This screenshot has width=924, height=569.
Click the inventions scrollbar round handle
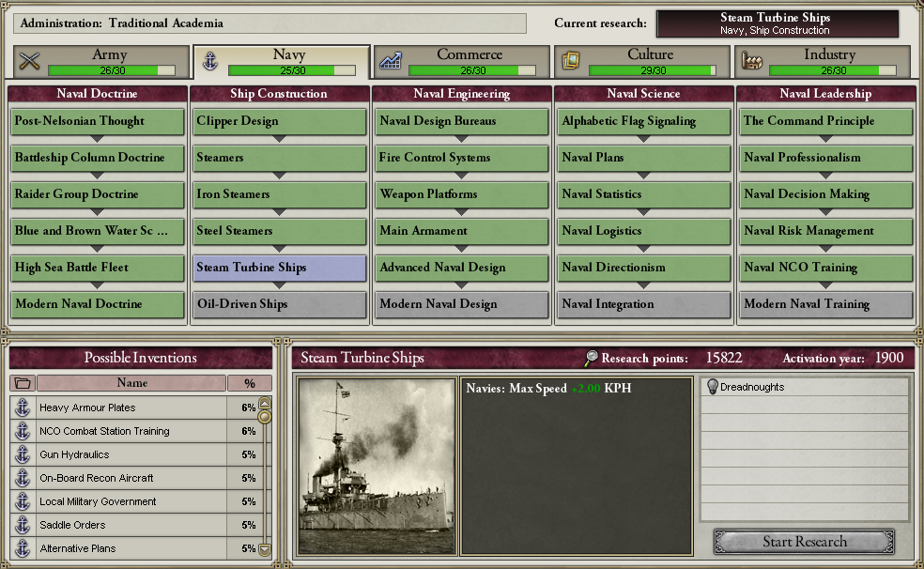pyautogui.click(x=265, y=417)
